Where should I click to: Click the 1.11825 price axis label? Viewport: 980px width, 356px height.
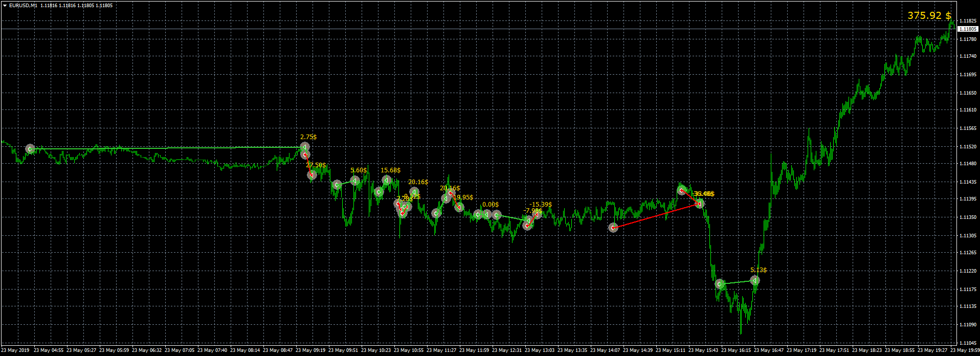[x=967, y=21]
